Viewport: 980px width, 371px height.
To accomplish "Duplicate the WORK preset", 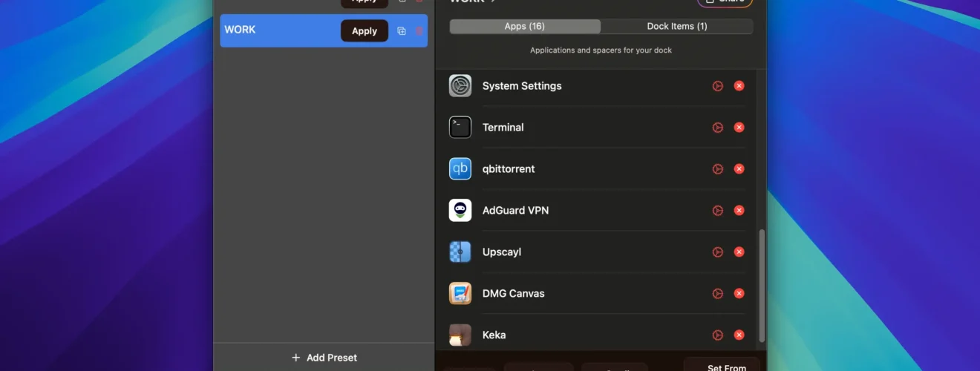I will pos(402,31).
